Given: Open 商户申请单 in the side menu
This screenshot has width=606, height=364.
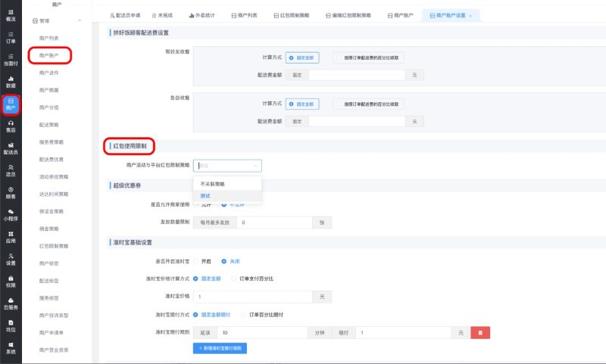Looking at the screenshot, I should pos(52,333).
